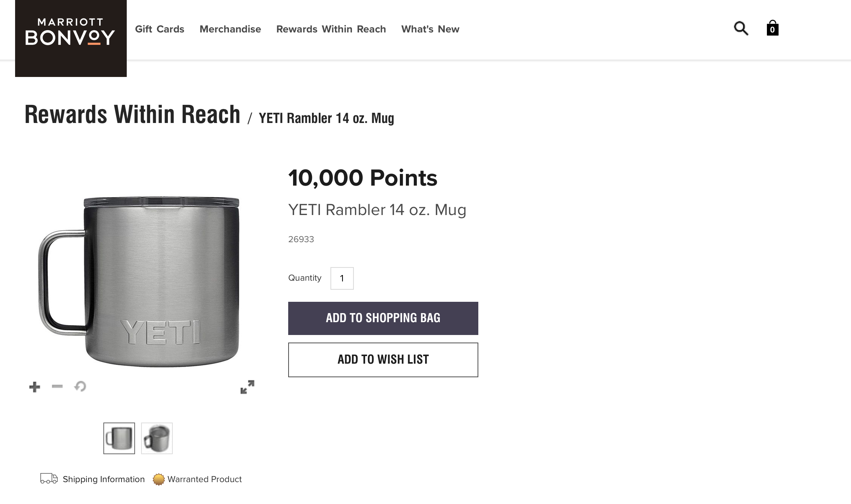
Task: Open the Gift Cards menu
Action: pos(160,29)
